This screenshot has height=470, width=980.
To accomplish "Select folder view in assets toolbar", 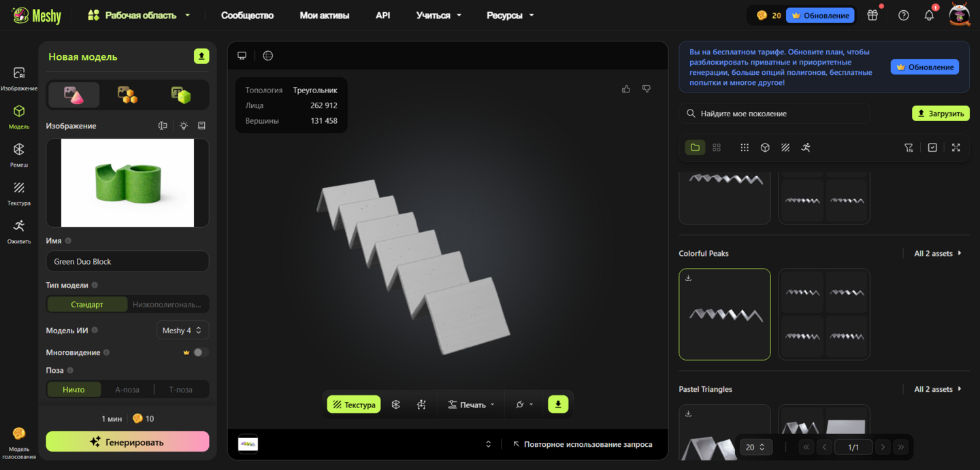I will click(695, 148).
